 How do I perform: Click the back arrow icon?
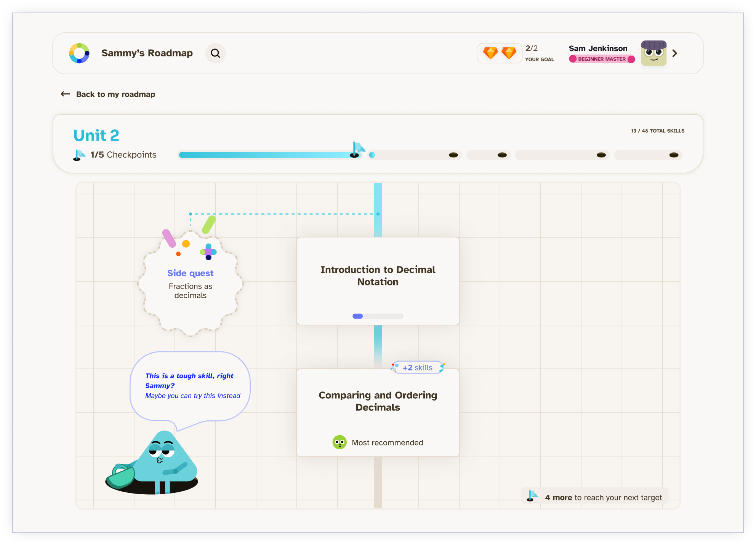coord(66,94)
